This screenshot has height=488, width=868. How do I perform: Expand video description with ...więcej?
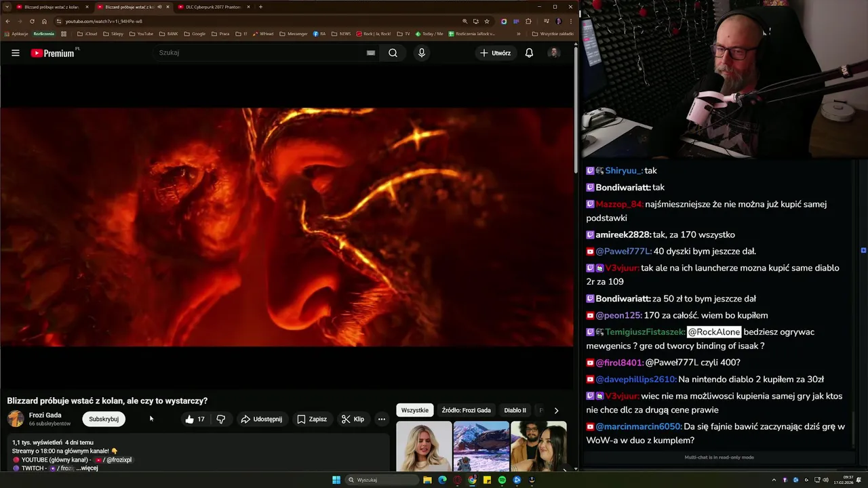click(x=87, y=468)
